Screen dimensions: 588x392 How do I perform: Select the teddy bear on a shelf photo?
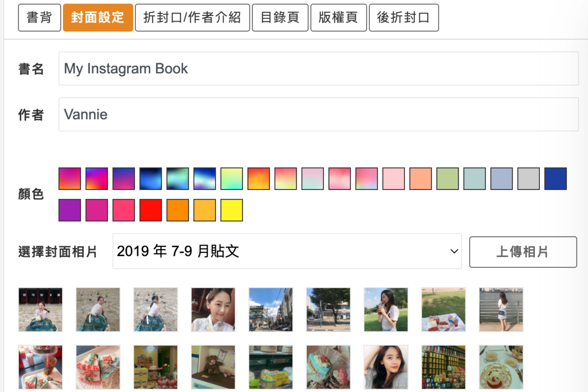pyautogui.click(x=213, y=367)
